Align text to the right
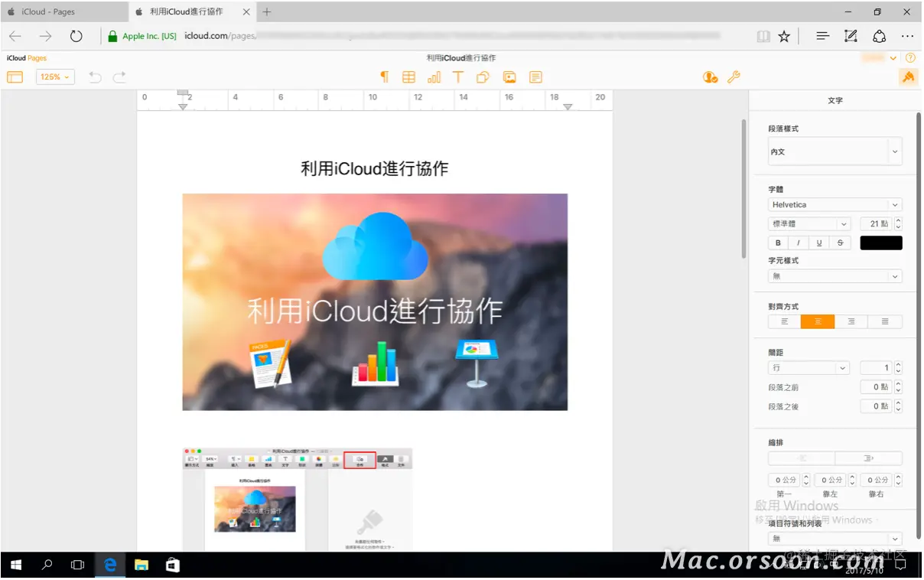The width and height of the screenshot is (924, 580). [851, 322]
